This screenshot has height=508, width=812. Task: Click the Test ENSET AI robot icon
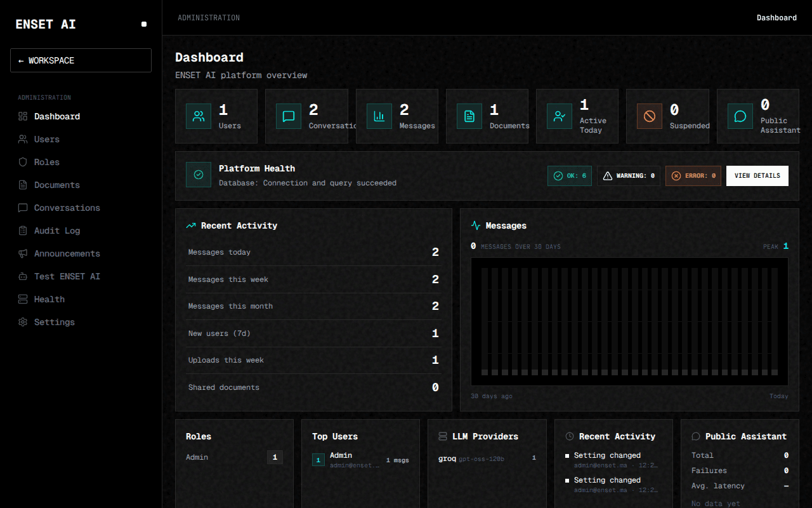(x=23, y=276)
